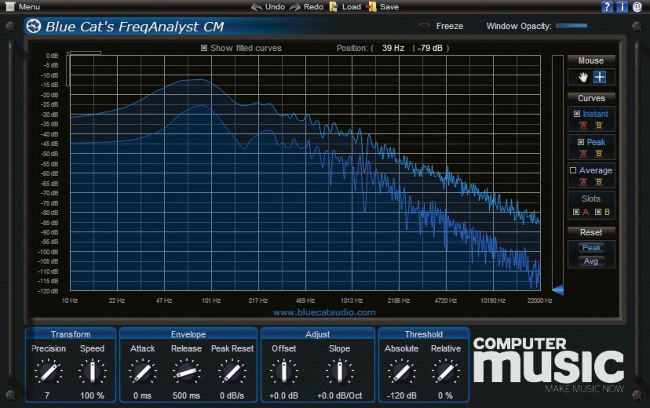
Task: Click the Slope knob
Action: click(x=339, y=371)
